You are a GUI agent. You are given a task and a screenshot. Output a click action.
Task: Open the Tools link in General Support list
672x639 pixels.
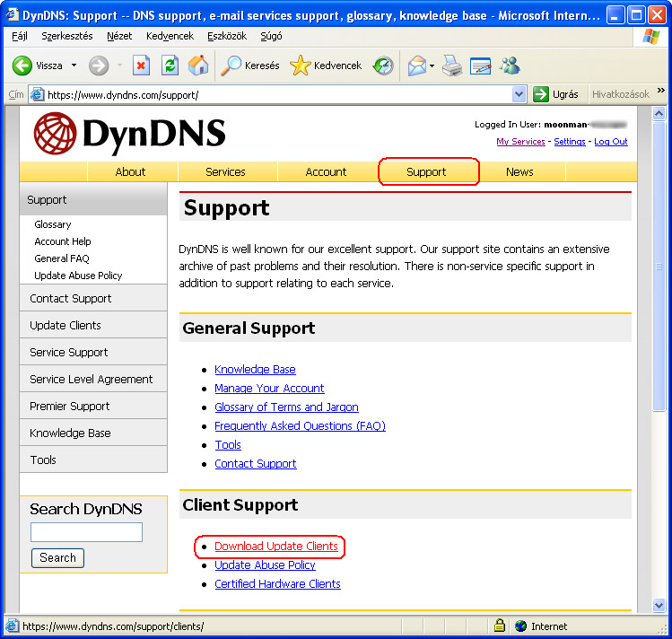[228, 445]
